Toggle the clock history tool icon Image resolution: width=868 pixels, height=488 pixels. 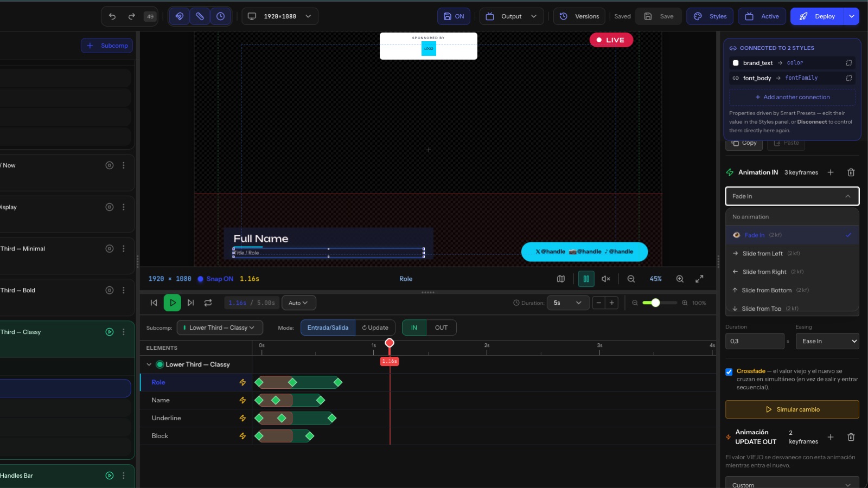click(x=220, y=16)
